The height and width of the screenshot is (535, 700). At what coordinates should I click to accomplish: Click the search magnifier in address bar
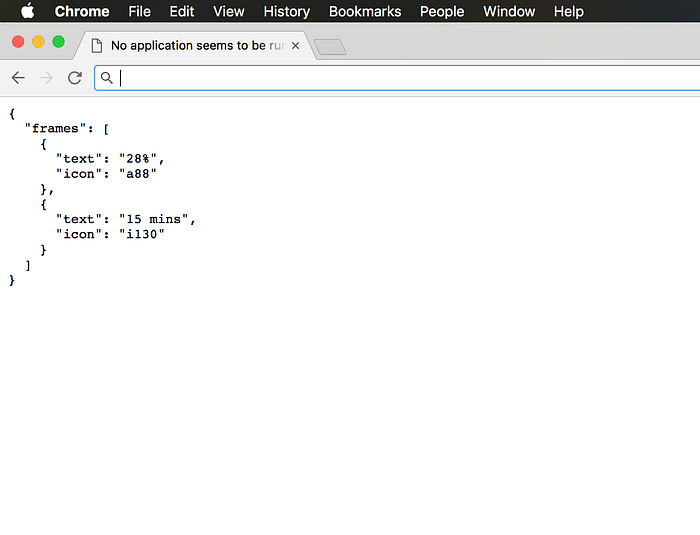click(x=107, y=78)
